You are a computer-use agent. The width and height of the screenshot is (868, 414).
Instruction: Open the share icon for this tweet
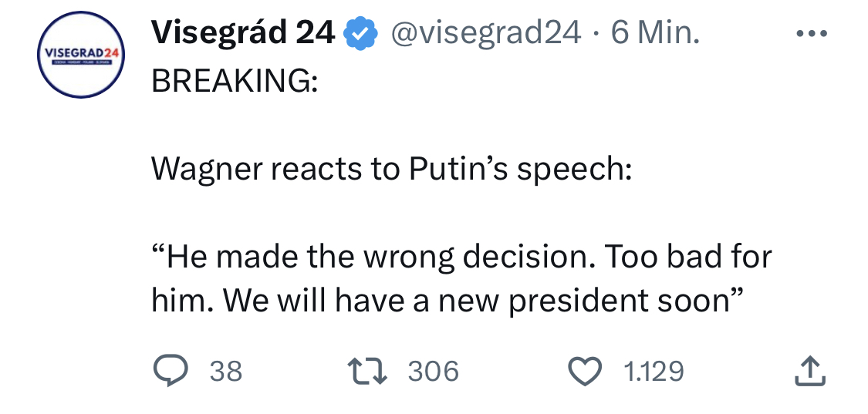click(811, 371)
